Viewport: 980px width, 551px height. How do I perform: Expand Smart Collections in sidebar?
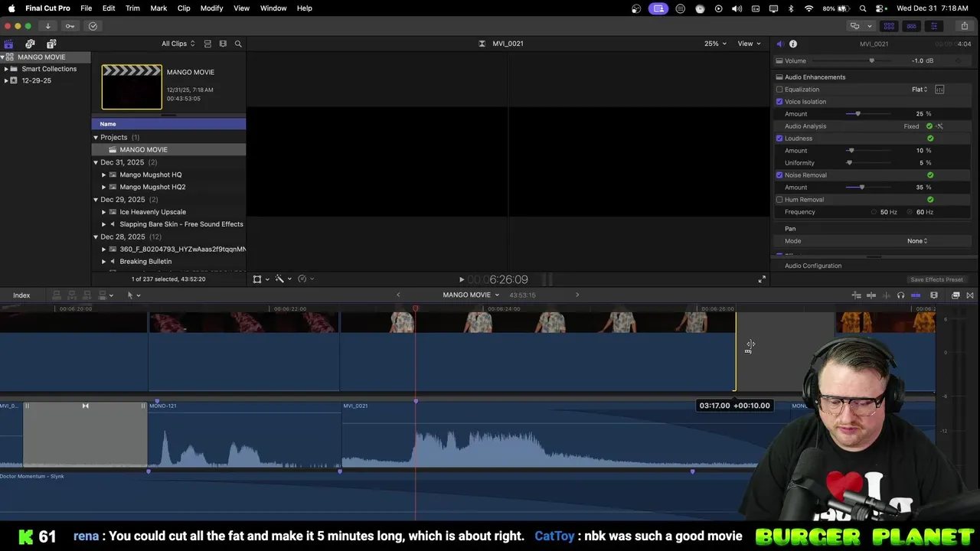point(6,69)
